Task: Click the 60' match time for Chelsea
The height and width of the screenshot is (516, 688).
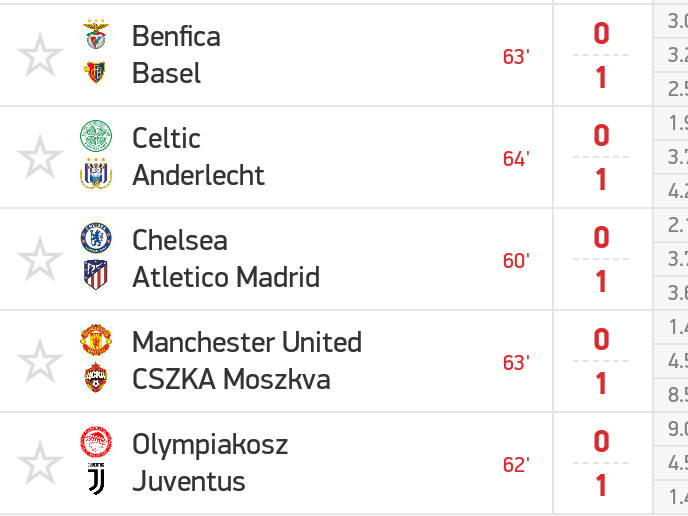Action: pos(516,261)
